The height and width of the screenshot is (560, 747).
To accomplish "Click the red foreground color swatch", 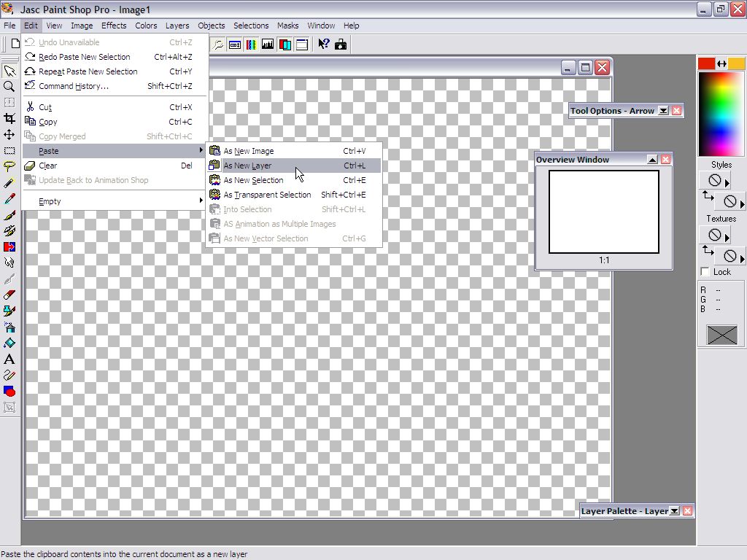I will [x=706, y=63].
